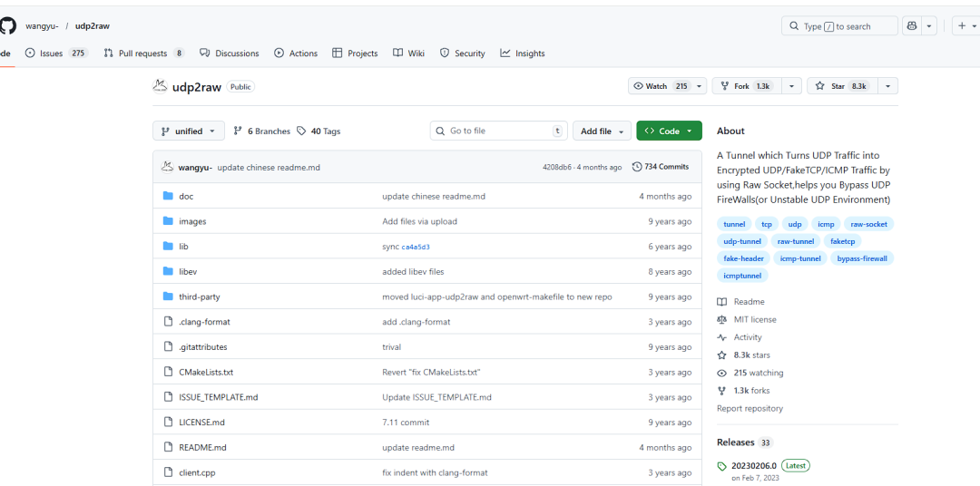The width and height of the screenshot is (980, 486).
Task: View 215 watching link
Action: (750, 373)
